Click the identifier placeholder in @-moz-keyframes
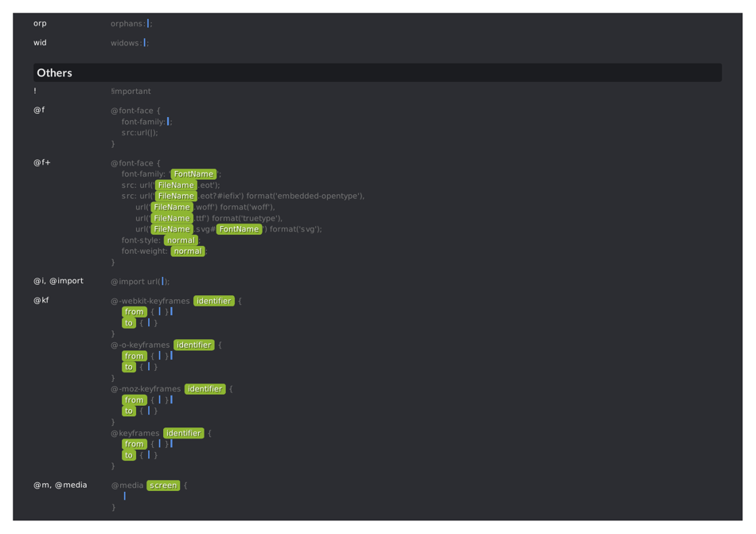Image resolution: width=756 pixels, height=534 pixels. tap(205, 389)
